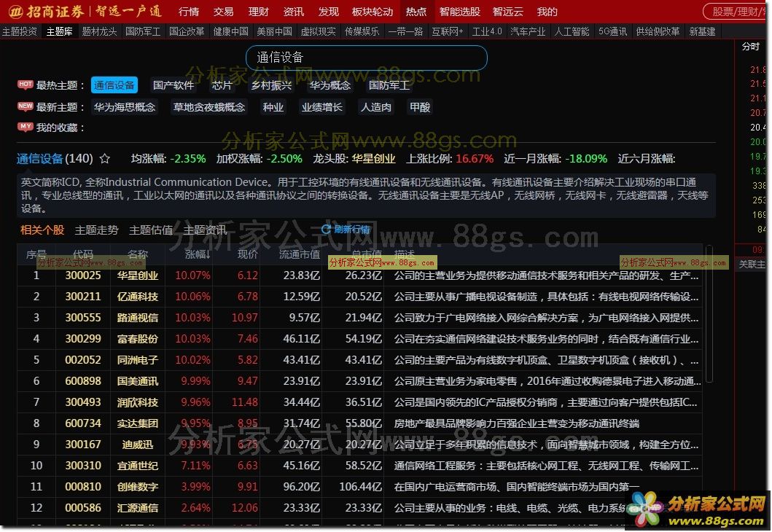Switch to the 人工智能 tab
Screen dimensions: 772x532
pyautogui.click(x=572, y=32)
